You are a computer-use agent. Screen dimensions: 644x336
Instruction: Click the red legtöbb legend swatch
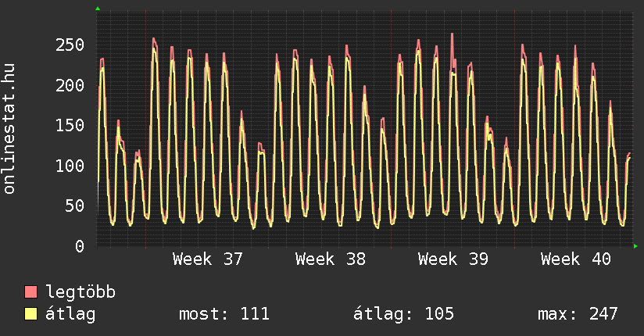pos(30,291)
